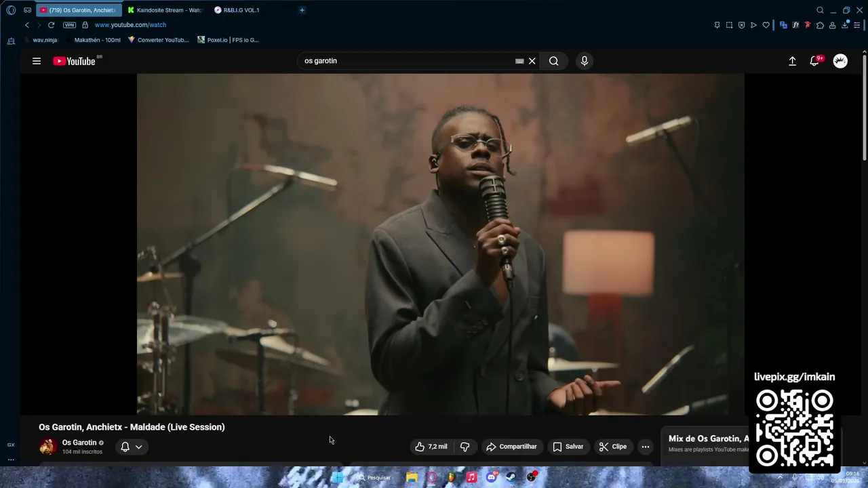Open the Os Garotin channel avatar
Viewport: 868px width, 488px height.
[x=47, y=447]
